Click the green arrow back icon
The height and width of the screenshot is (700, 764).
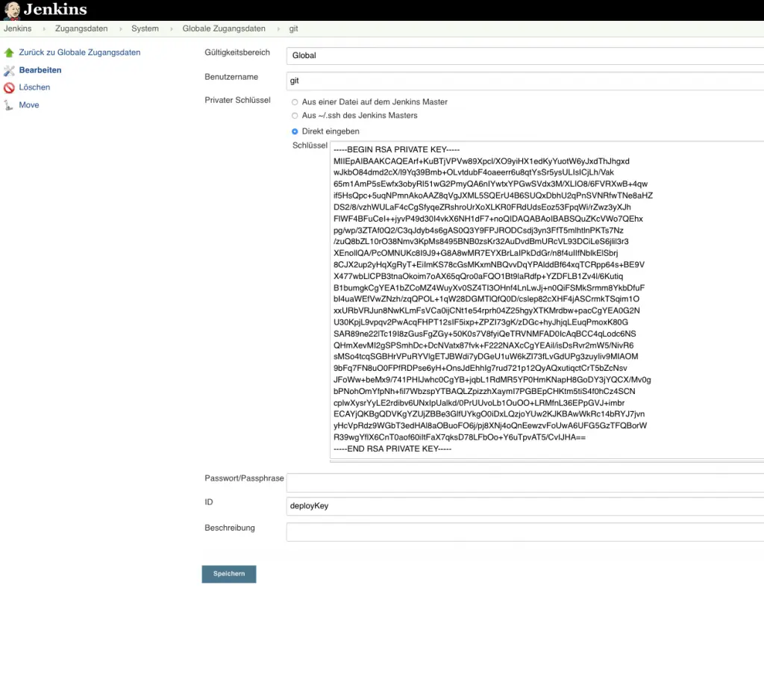coord(9,53)
